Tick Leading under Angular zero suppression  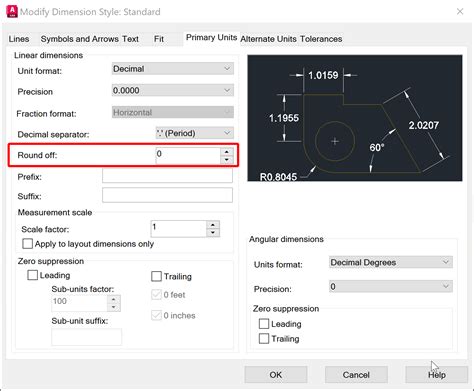tap(264, 324)
